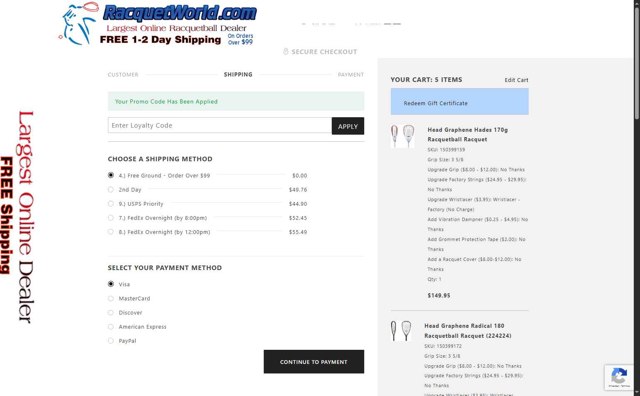View Head Graphene Hades racquet thumbnail
Viewport: 640px width, 396px height.
[402, 136]
